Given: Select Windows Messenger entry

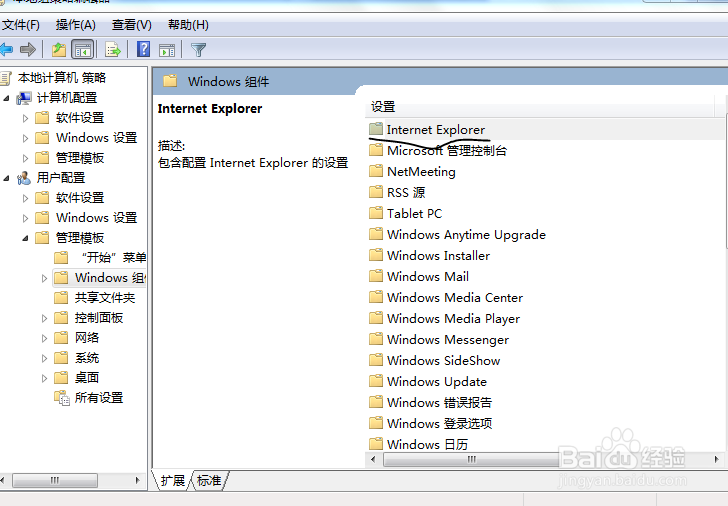Looking at the screenshot, I should pyautogui.click(x=448, y=339).
